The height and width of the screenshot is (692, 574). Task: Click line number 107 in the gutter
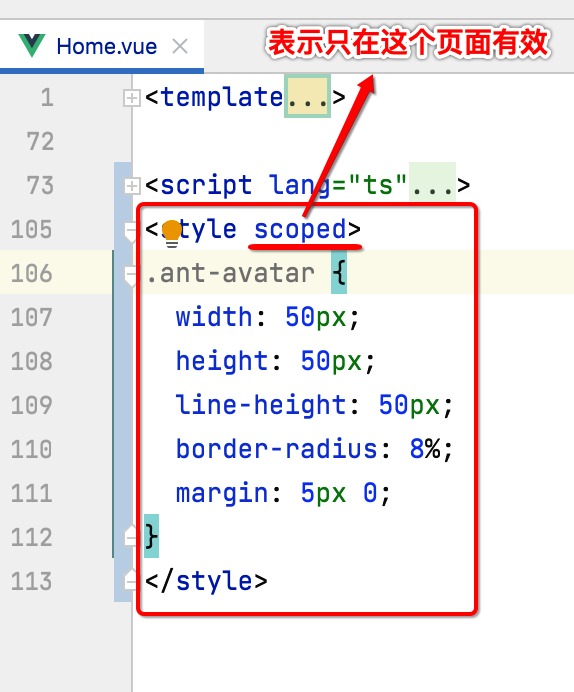[32, 317]
